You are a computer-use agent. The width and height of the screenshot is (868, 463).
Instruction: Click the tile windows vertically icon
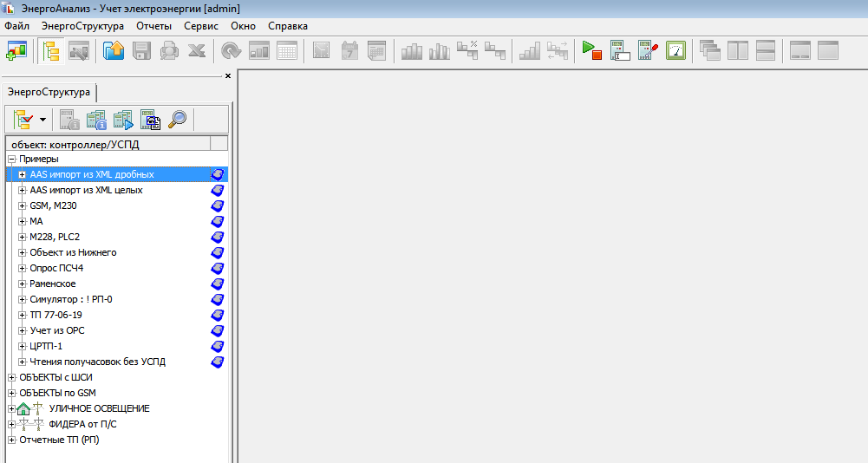coord(738,51)
